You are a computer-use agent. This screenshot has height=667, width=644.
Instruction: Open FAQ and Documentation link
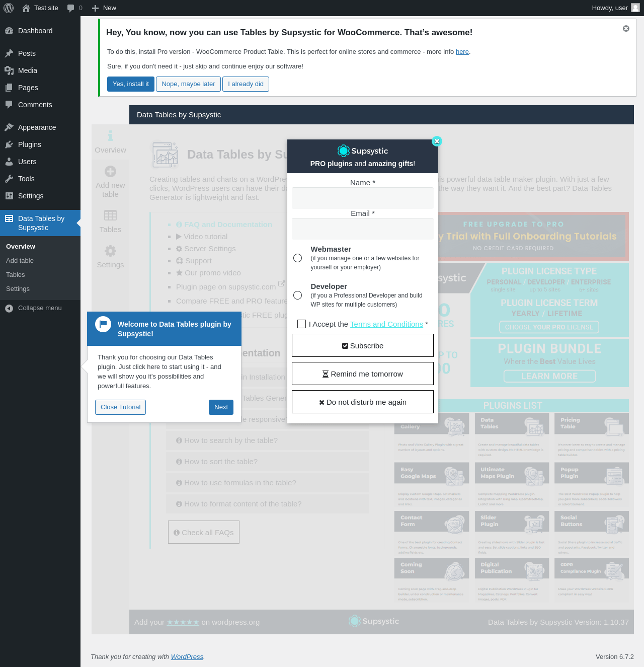click(224, 225)
